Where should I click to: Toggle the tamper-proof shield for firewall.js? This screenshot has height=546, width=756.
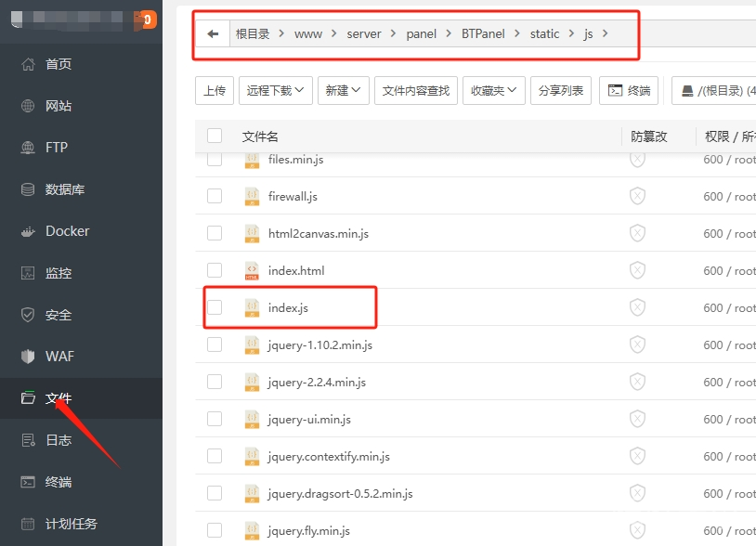(637, 196)
